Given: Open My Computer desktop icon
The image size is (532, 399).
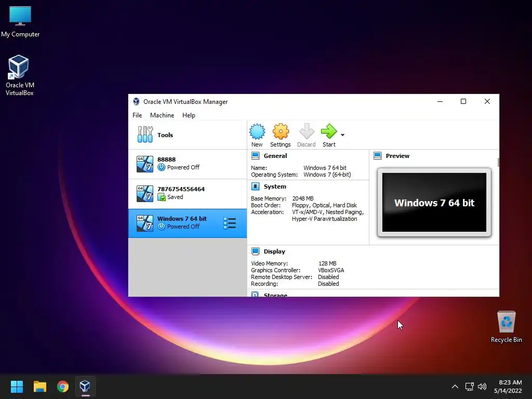Looking at the screenshot, I should point(20,22).
